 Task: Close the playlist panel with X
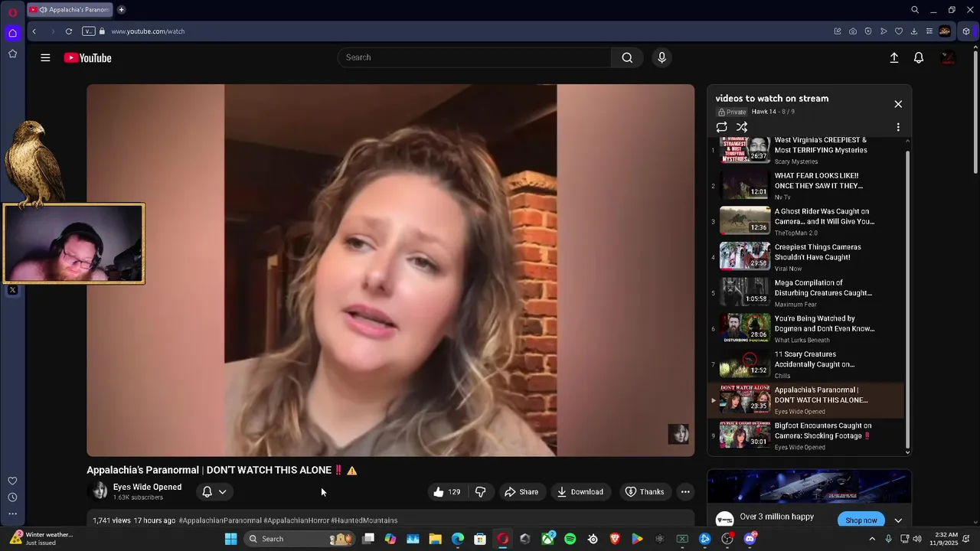click(898, 104)
